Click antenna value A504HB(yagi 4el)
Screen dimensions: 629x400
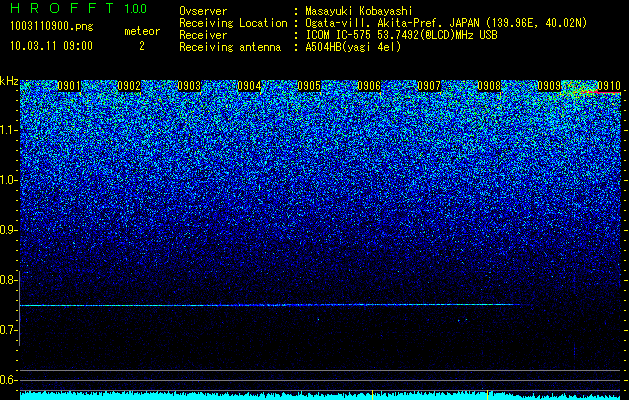353,47
